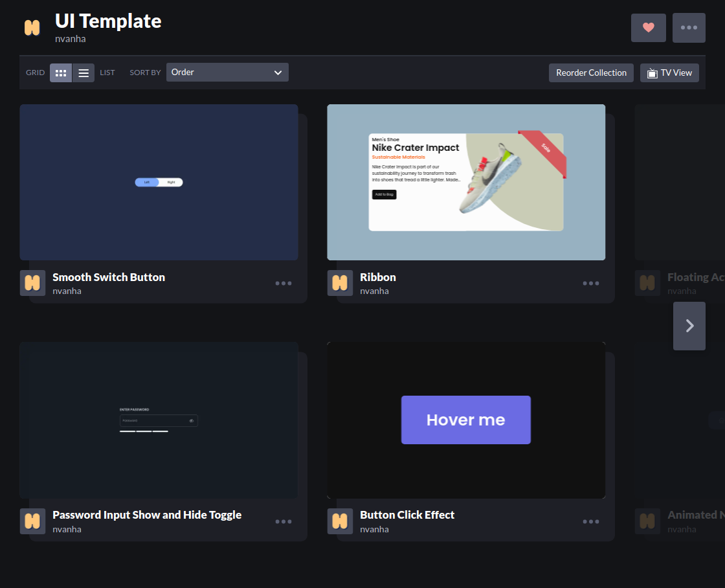Screen dimensions: 725x588
Task: Click nvanha avatar beside Smooth Switch Button
Action: click(x=32, y=282)
